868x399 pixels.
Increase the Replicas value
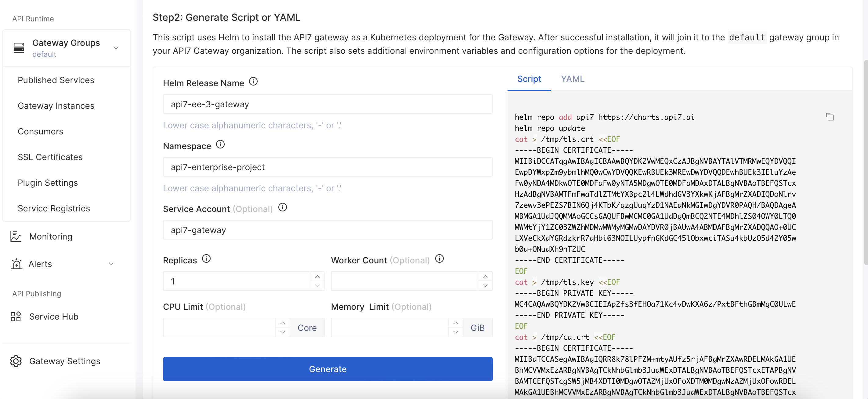point(317,276)
